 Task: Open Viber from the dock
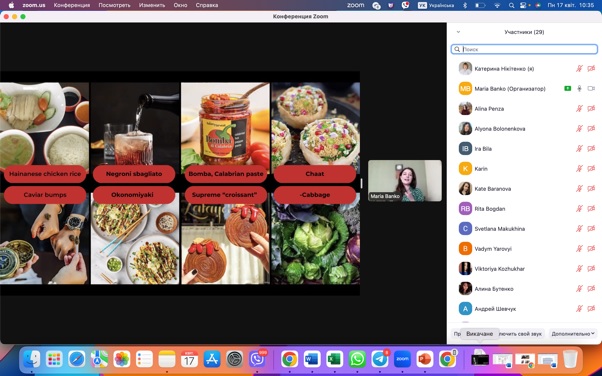(257, 359)
